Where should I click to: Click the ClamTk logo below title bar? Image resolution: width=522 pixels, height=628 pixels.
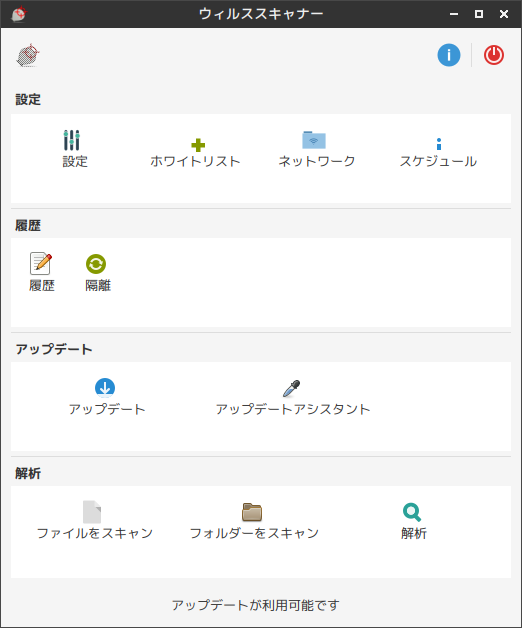[28, 55]
